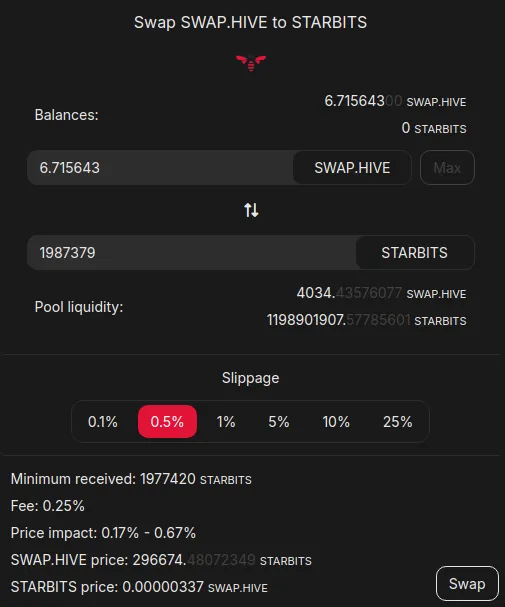The width and height of the screenshot is (505, 607).
Task: Focus the 1987379 output amount field
Action: (x=192, y=252)
